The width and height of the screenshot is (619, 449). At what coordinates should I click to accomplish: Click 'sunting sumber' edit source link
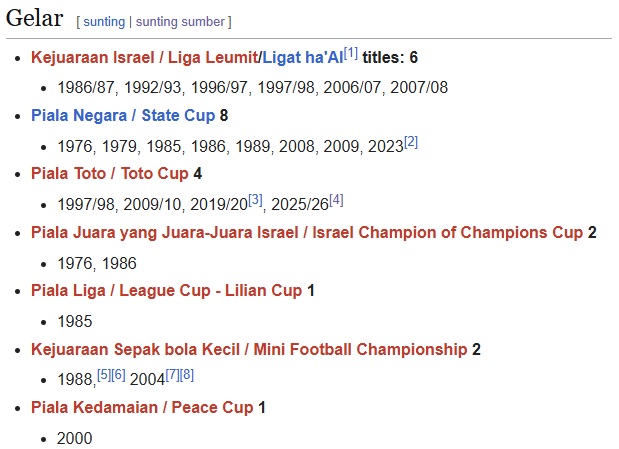pyautogui.click(x=181, y=21)
